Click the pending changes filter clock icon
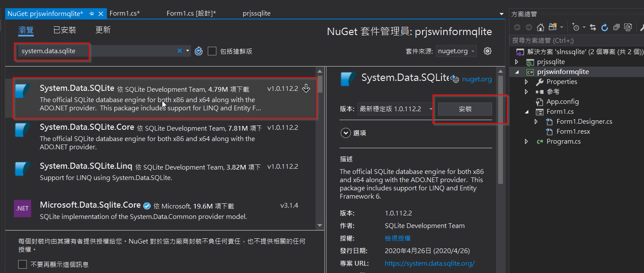Screen dimensions: 644x273 pos(576,27)
